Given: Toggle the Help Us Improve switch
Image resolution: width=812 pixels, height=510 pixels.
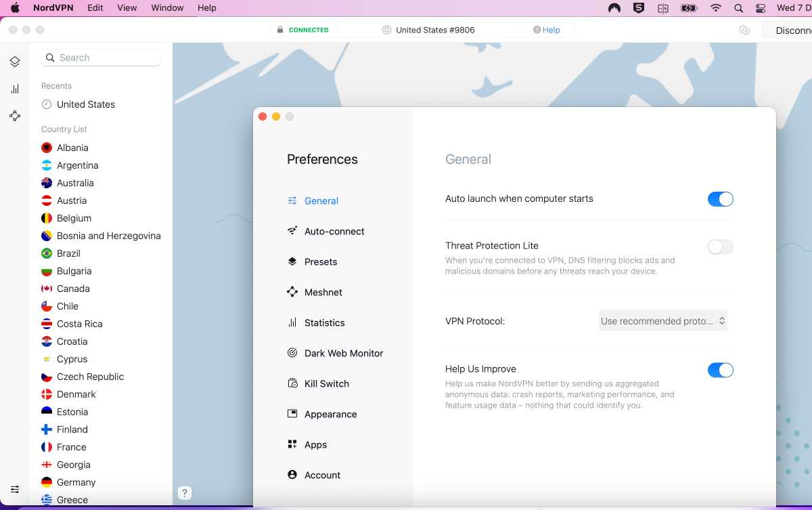Looking at the screenshot, I should (x=721, y=370).
